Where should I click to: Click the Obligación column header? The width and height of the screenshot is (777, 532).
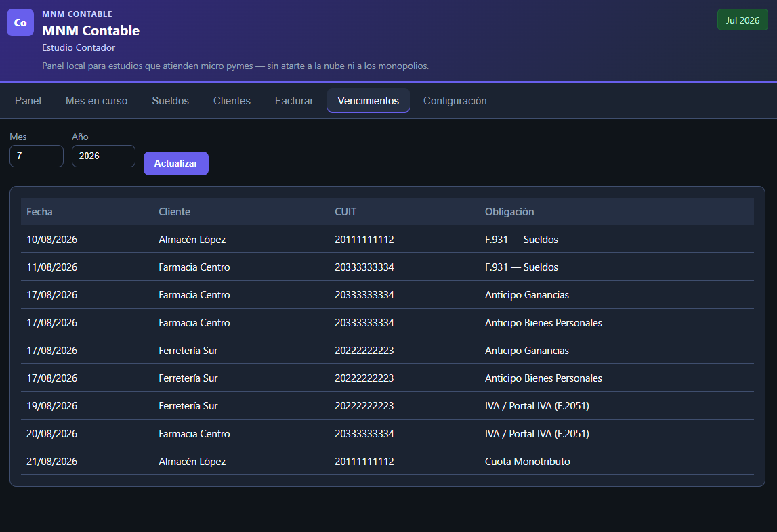[509, 211]
